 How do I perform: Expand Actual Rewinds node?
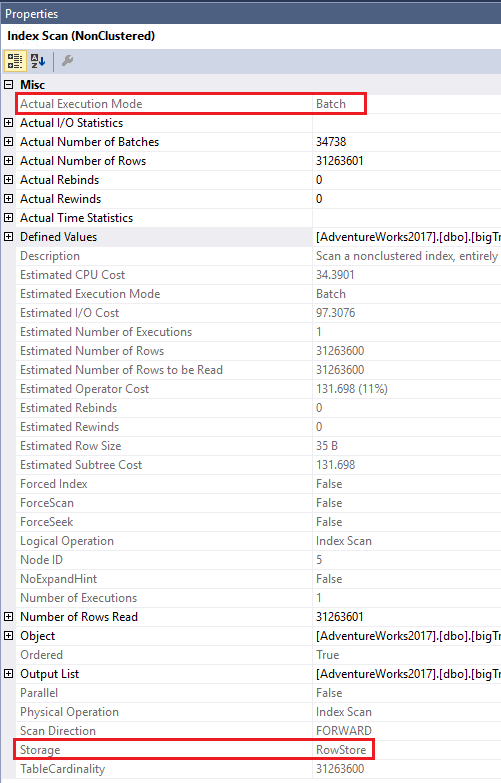(x=8, y=198)
